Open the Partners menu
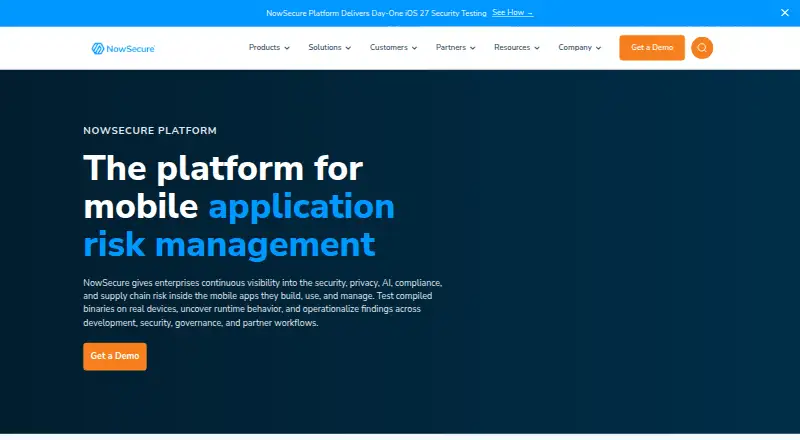800x440 pixels. (x=456, y=47)
